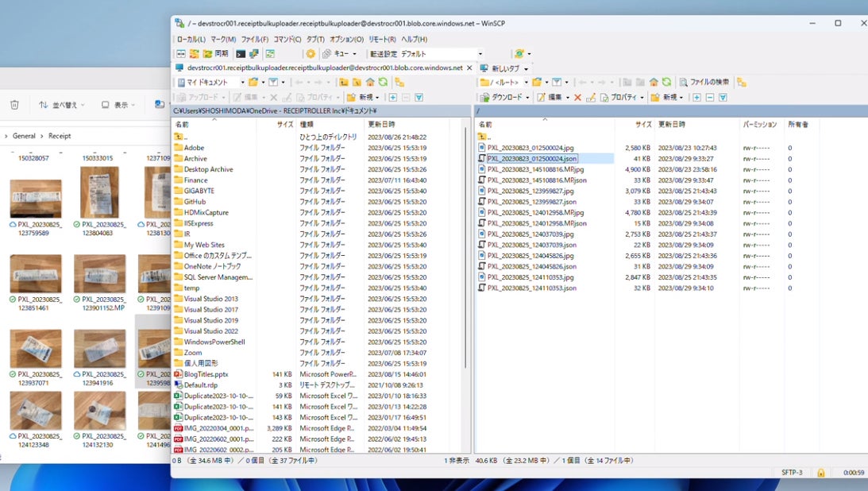Click the remote select files plus icon
This screenshot has height=491, width=868.
(696, 97)
